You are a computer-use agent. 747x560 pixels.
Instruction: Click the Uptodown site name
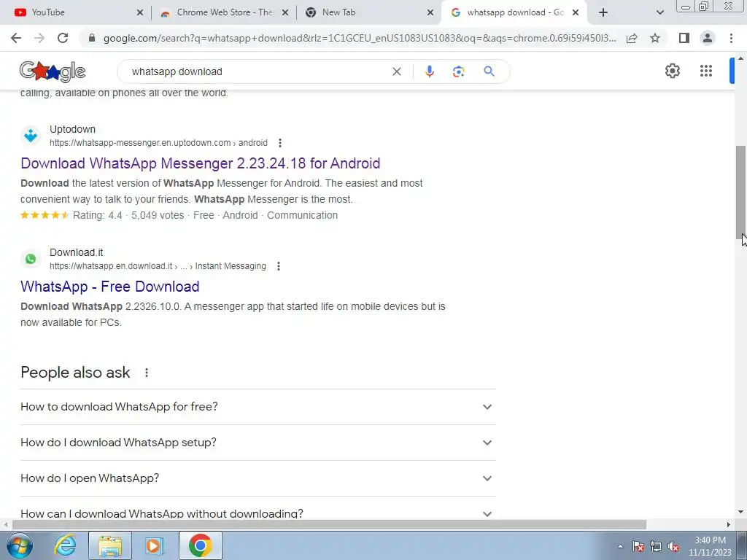pyautogui.click(x=72, y=129)
